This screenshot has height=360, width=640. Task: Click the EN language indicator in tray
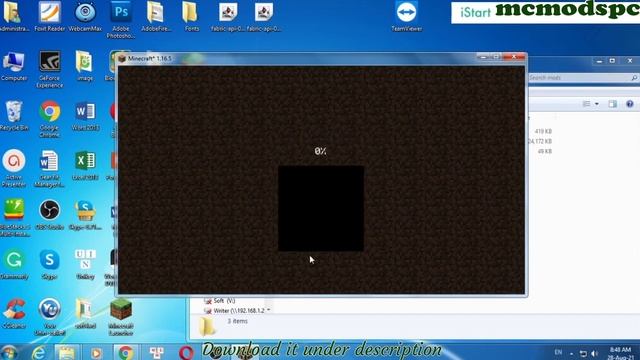point(558,352)
